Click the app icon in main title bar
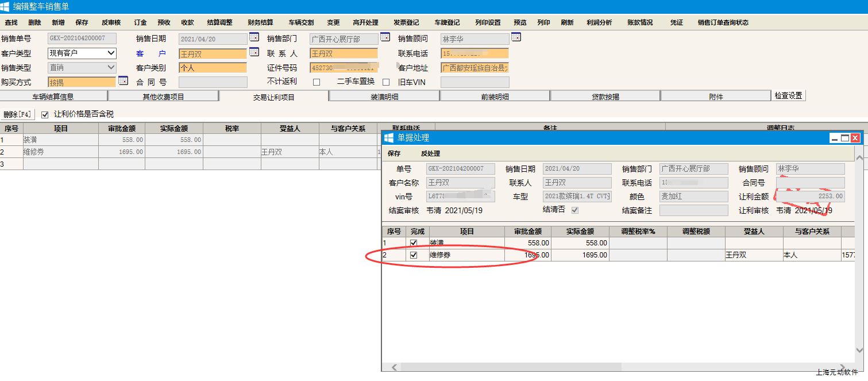868x381 pixels. click(x=6, y=6)
